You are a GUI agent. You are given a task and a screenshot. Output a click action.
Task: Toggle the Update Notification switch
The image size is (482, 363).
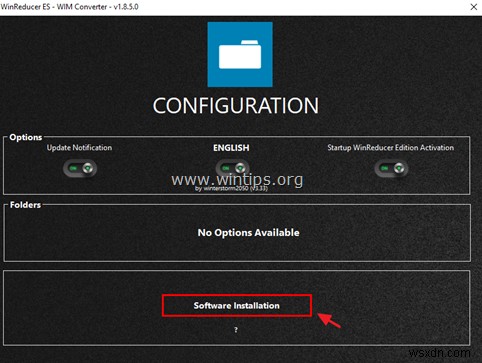click(80, 168)
